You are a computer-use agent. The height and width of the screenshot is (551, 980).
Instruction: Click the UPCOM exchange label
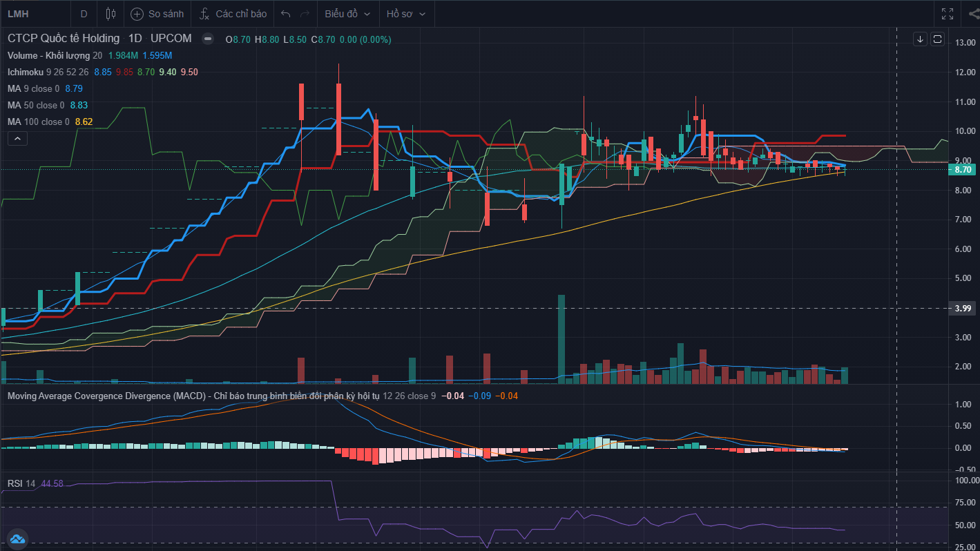coord(171,39)
